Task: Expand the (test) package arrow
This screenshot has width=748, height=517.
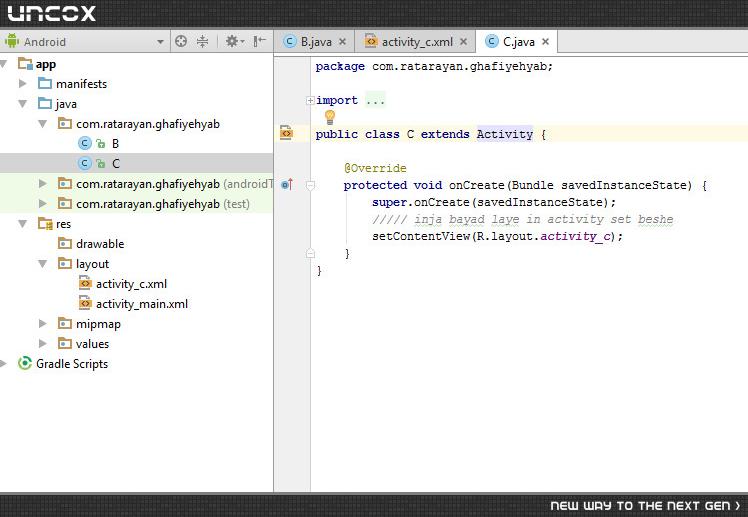Action: tap(42, 204)
